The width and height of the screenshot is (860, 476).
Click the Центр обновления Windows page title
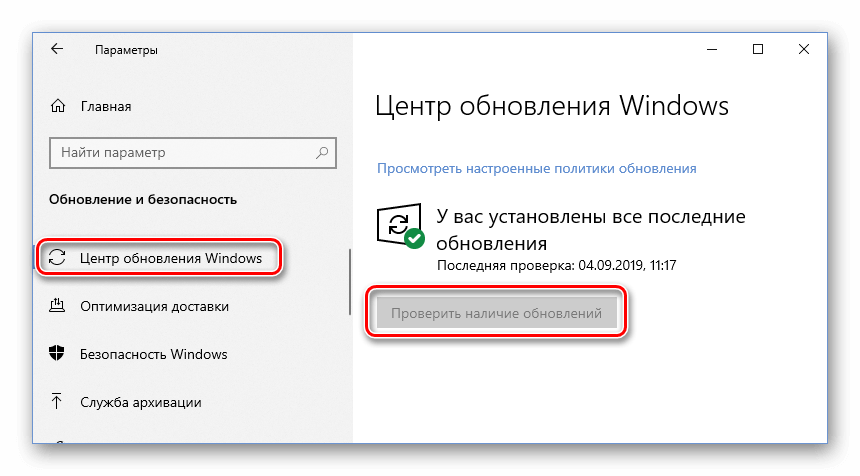[552, 105]
